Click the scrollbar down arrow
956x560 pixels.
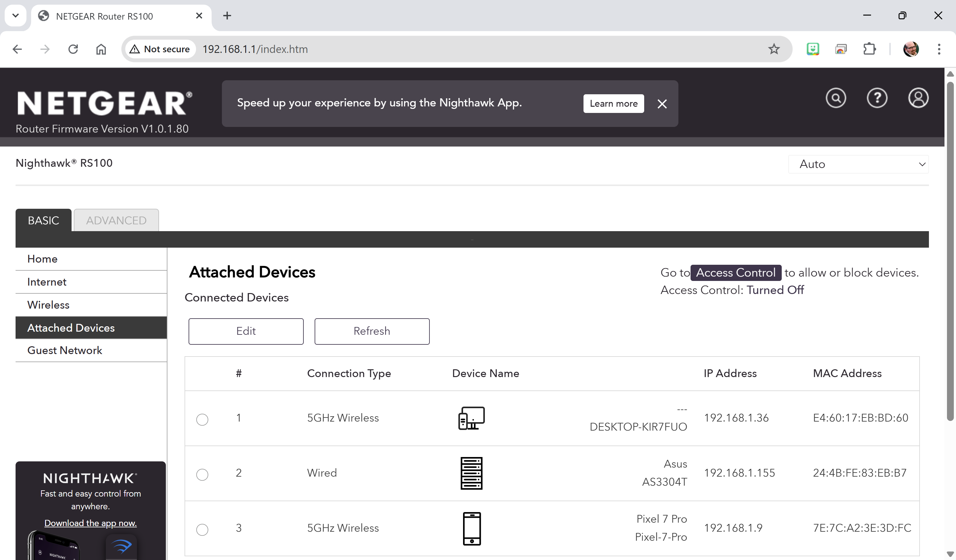[x=950, y=554]
